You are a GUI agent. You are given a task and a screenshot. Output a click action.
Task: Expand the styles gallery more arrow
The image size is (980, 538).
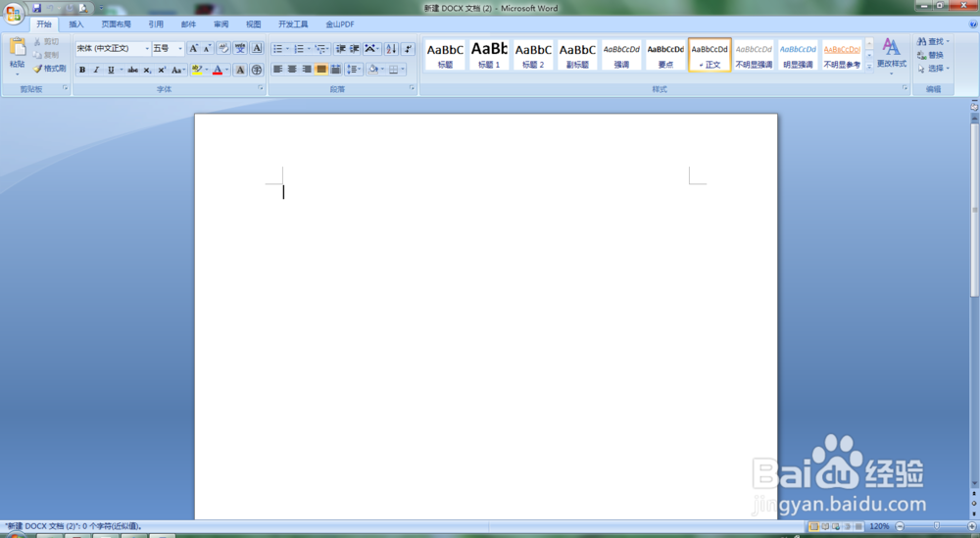869,66
